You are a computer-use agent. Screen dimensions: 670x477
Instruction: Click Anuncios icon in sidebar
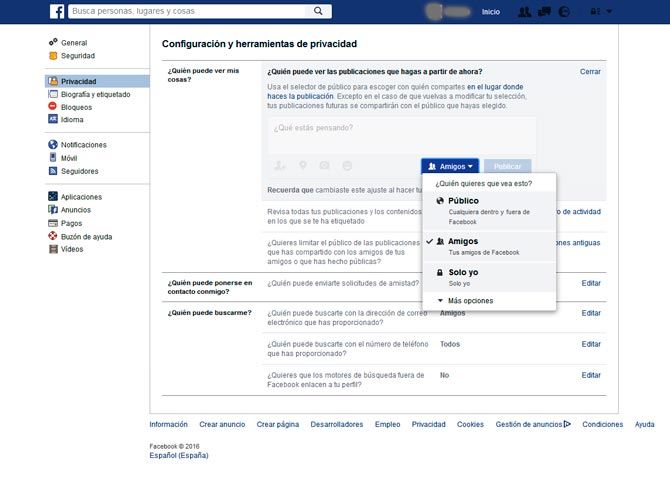point(53,209)
